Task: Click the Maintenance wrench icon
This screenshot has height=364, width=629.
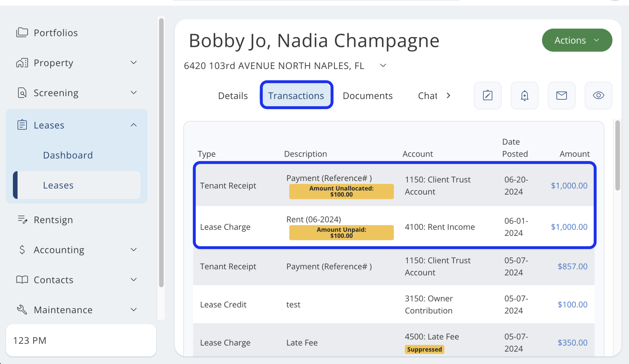Action: pos(22,310)
